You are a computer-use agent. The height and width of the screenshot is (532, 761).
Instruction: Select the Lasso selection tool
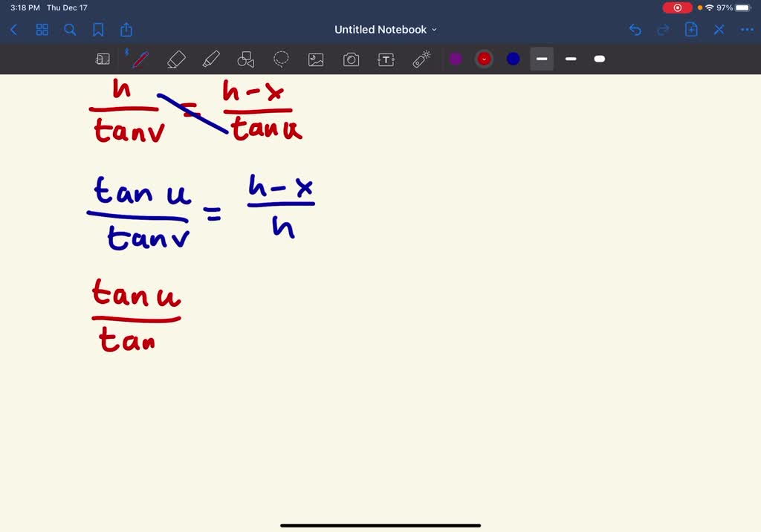[x=281, y=59]
